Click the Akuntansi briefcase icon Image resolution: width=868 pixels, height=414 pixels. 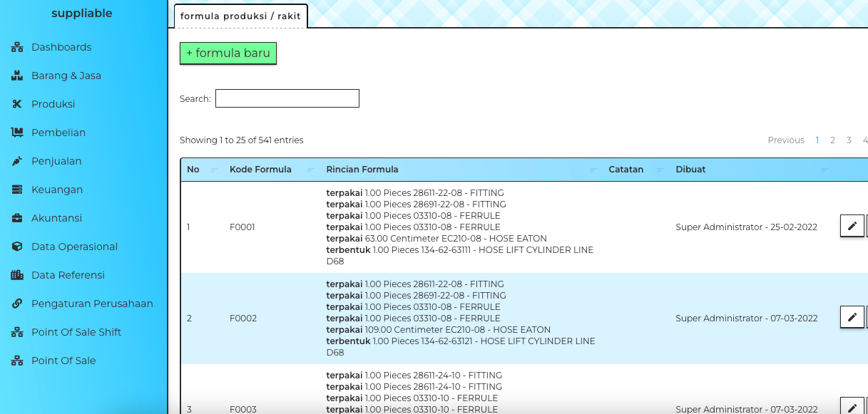(17, 218)
